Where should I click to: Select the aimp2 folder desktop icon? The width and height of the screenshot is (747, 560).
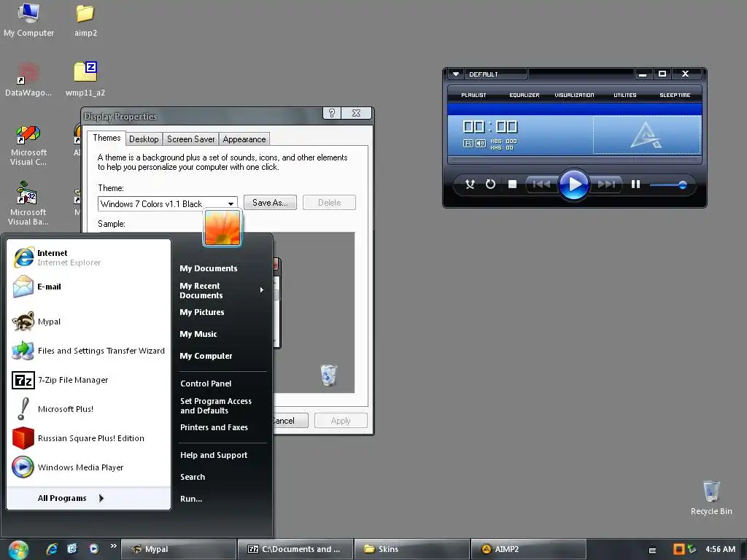coord(85,20)
